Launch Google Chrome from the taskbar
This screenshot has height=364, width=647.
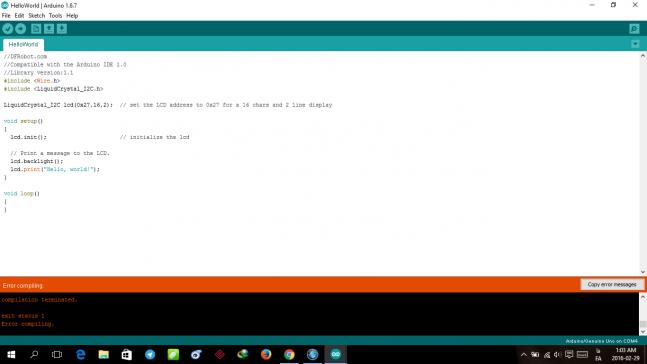289,354
